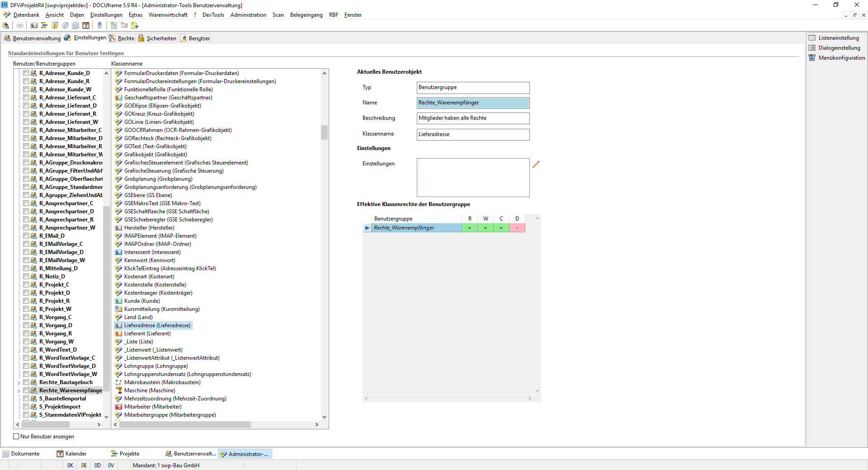
Task: Check the R_Projekt_C checkbox
Action: point(26,285)
